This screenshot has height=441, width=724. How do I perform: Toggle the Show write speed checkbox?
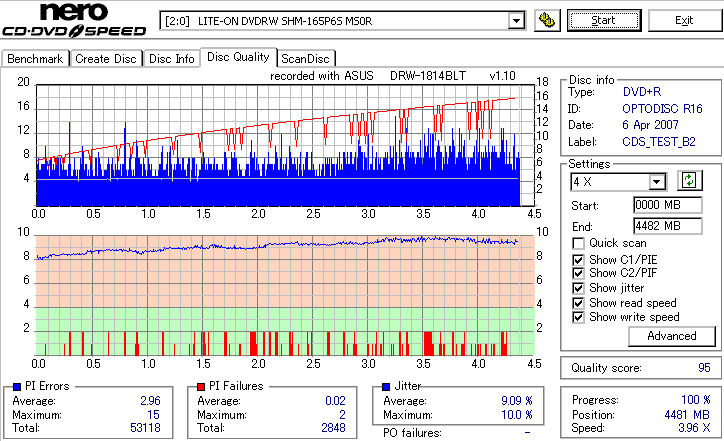point(578,317)
